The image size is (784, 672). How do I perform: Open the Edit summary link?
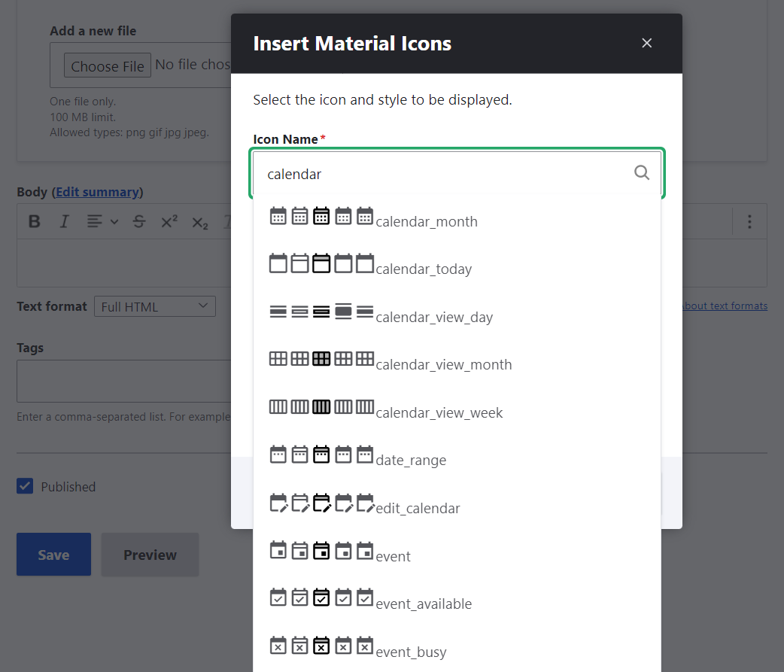97,192
